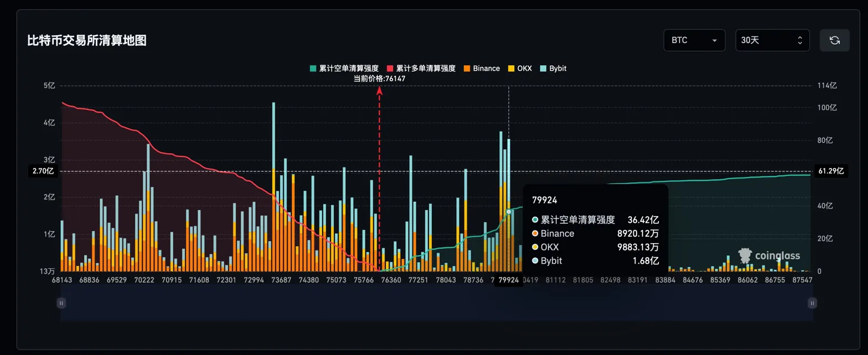Screen dimensions: 868x355
Task: Click the 比特币交易所清算地图 title
Action: tap(87, 40)
